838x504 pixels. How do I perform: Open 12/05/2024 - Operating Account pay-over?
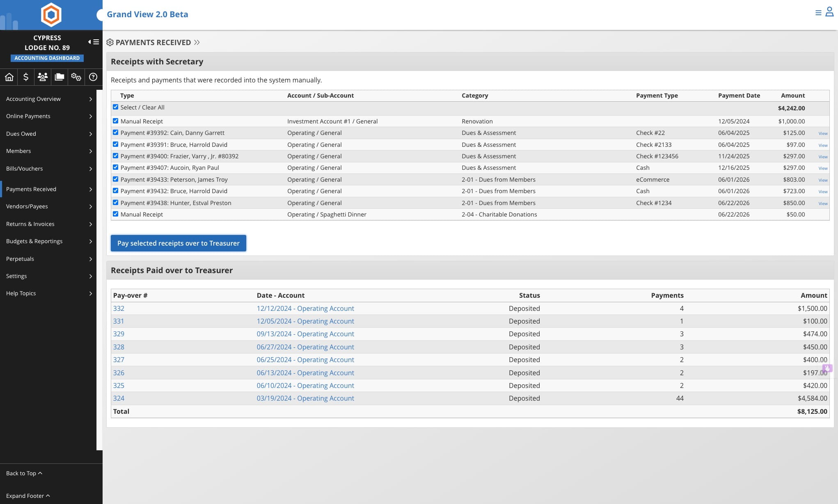tap(305, 321)
